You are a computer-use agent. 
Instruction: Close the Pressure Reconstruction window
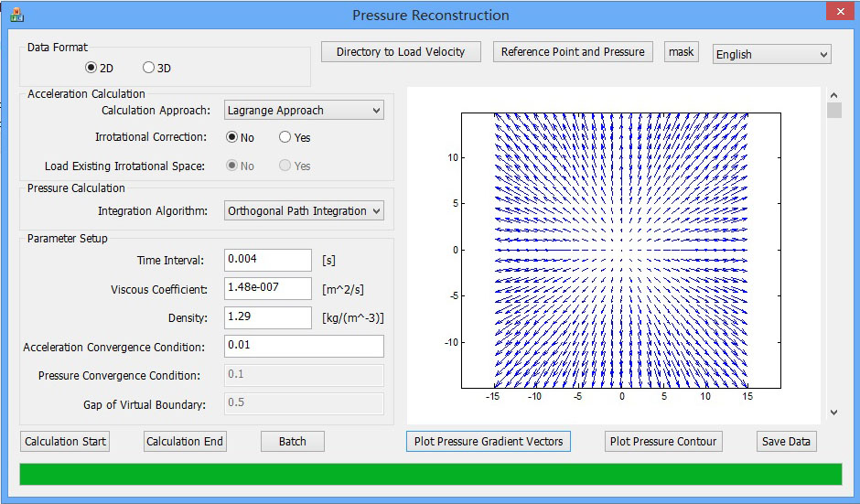click(x=838, y=12)
